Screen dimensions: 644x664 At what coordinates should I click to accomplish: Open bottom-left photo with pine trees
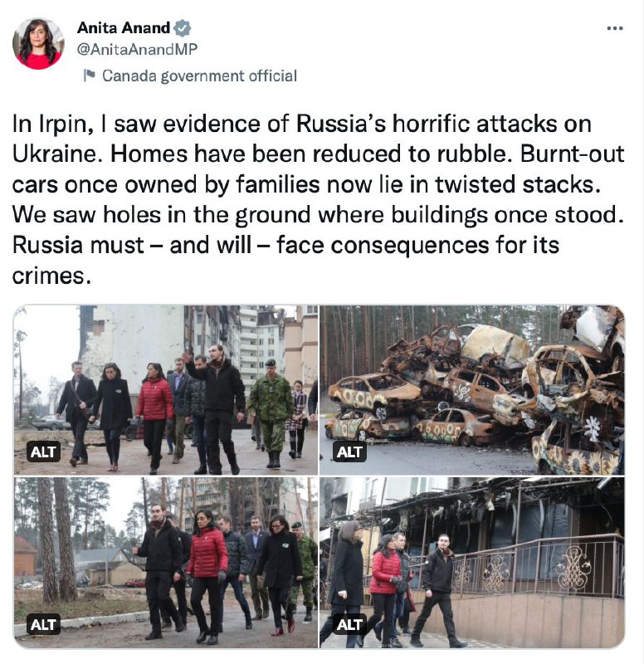click(x=165, y=563)
